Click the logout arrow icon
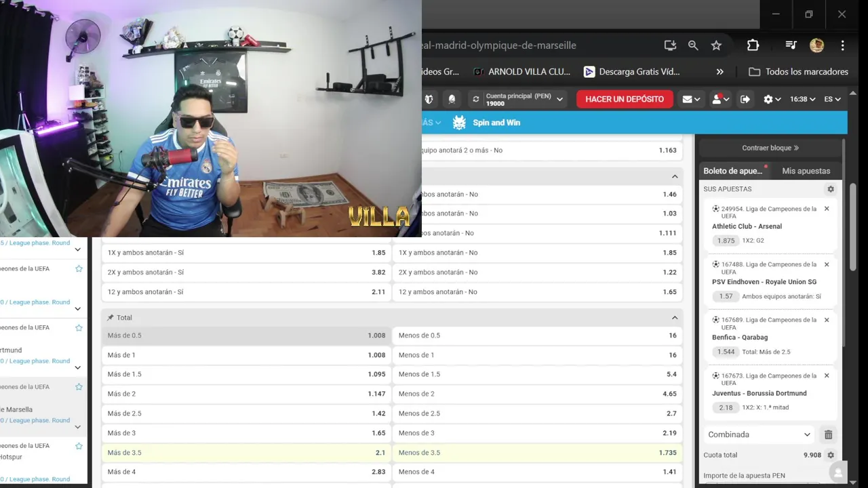The height and width of the screenshot is (488, 868). pos(745,99)
